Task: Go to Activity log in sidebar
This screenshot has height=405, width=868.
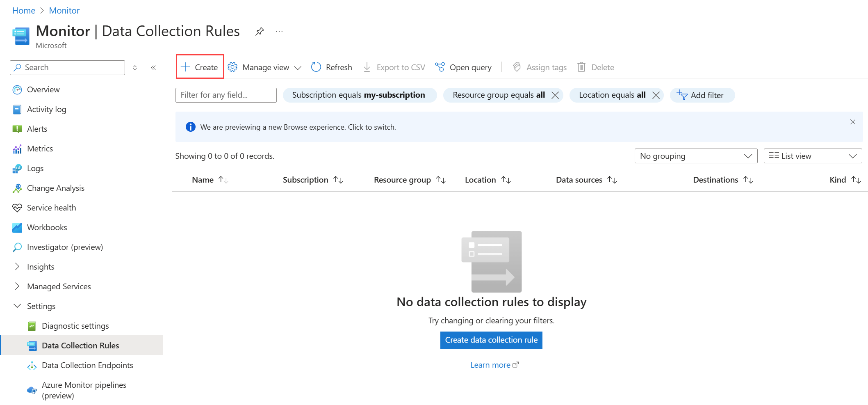Action: tap(46, 109)
